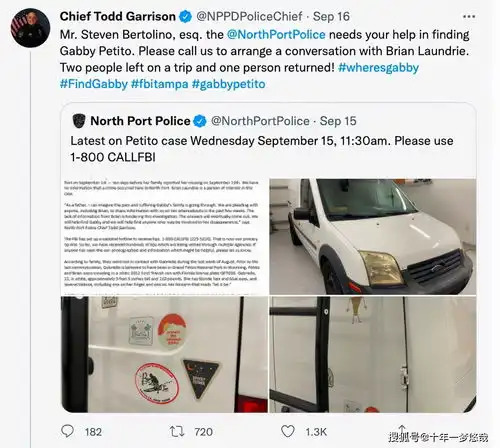Viewport: 500px width, 448px height.
Task: Follow the #wheresgabby hashtag link
Action: [378, 67]
